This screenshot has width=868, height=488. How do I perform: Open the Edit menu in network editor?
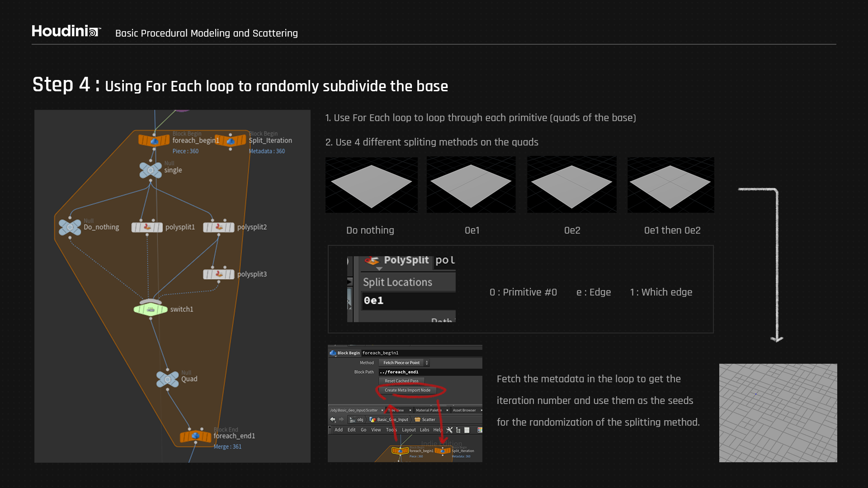(x=351, y=430)
